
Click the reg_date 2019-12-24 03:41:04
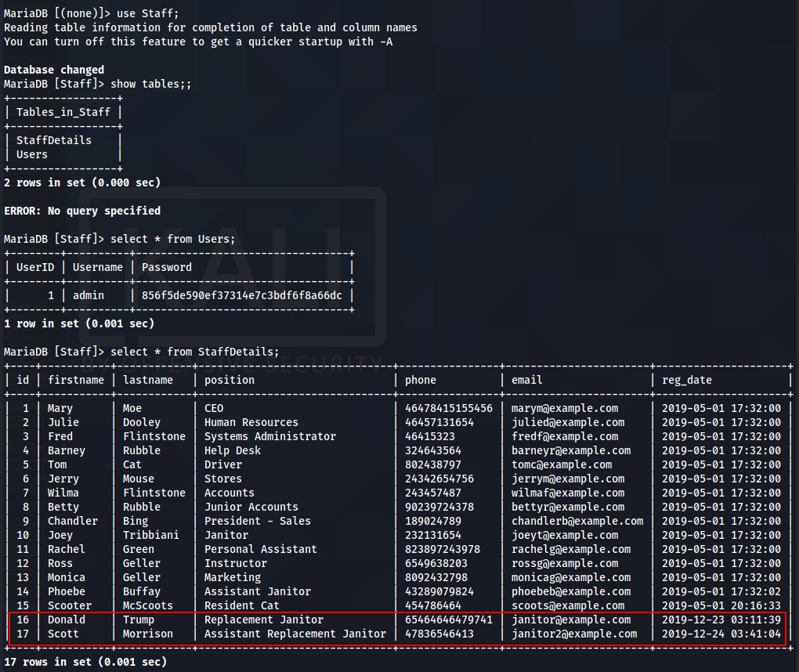click(721, 634)
